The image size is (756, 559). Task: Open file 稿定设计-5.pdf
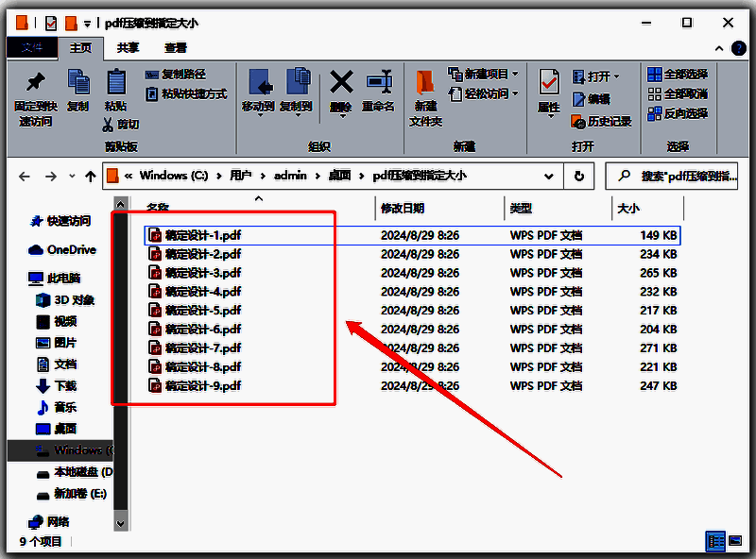pos(202,311)
